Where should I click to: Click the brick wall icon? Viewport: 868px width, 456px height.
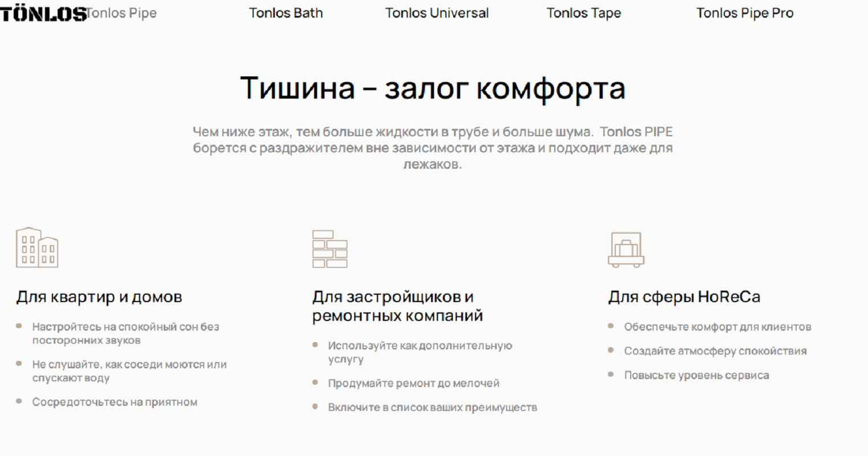[330, 249]
